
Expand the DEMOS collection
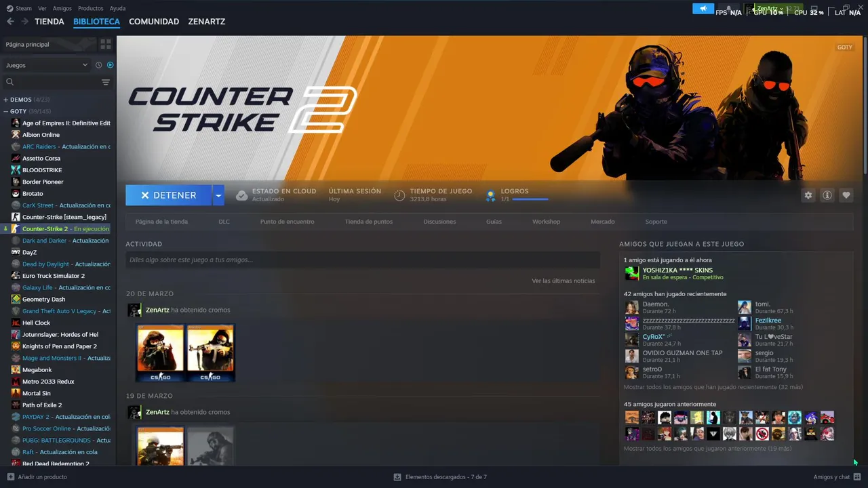(x=5, y=100)
